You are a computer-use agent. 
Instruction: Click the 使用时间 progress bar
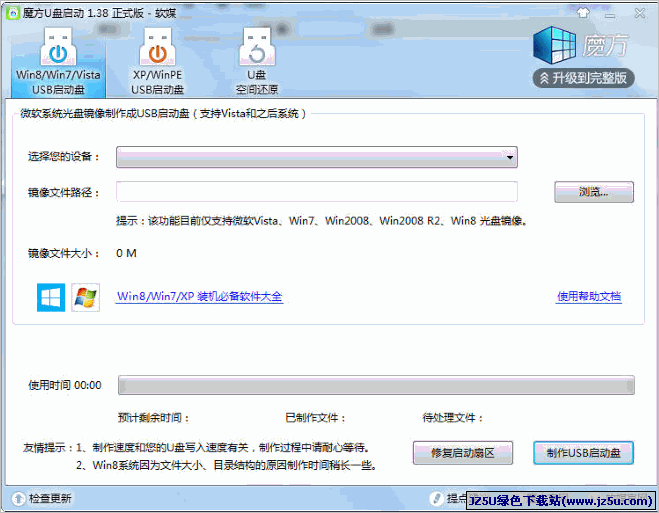(376, 385)
